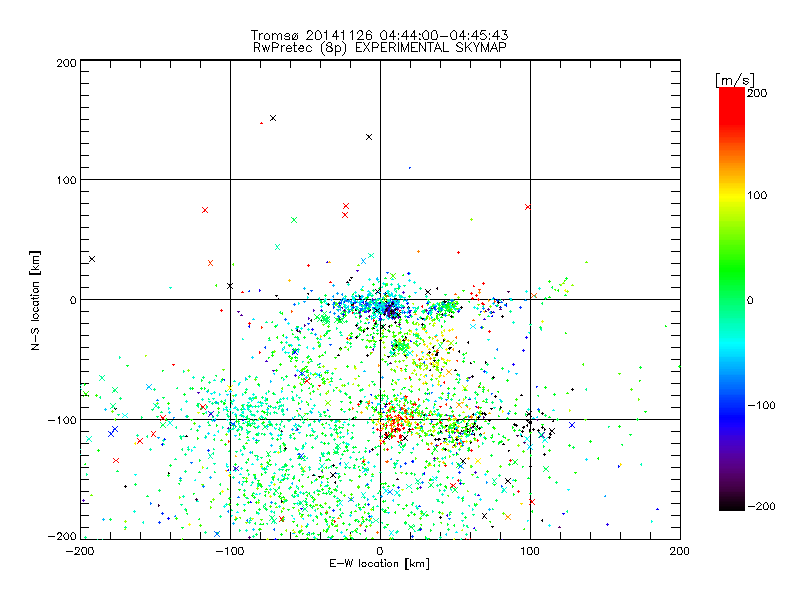Click the y-axis tick label '200'

pos(66,63)
